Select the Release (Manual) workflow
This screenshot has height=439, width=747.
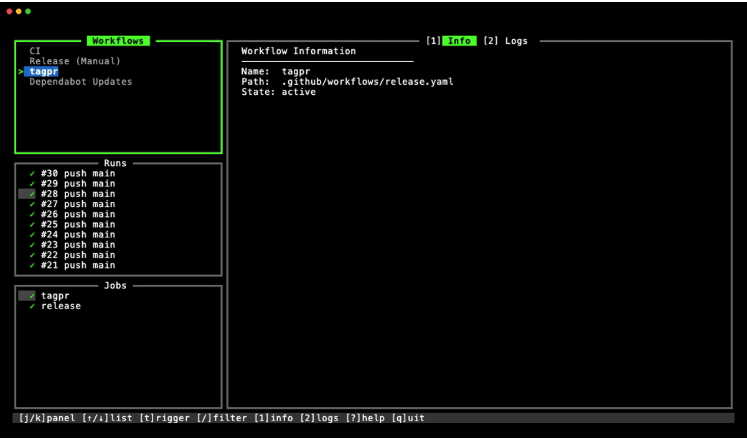pos(75,61)
